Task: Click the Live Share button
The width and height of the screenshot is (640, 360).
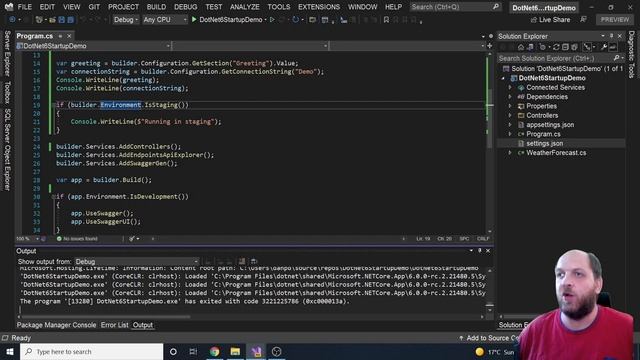Action: pos(550,20)
